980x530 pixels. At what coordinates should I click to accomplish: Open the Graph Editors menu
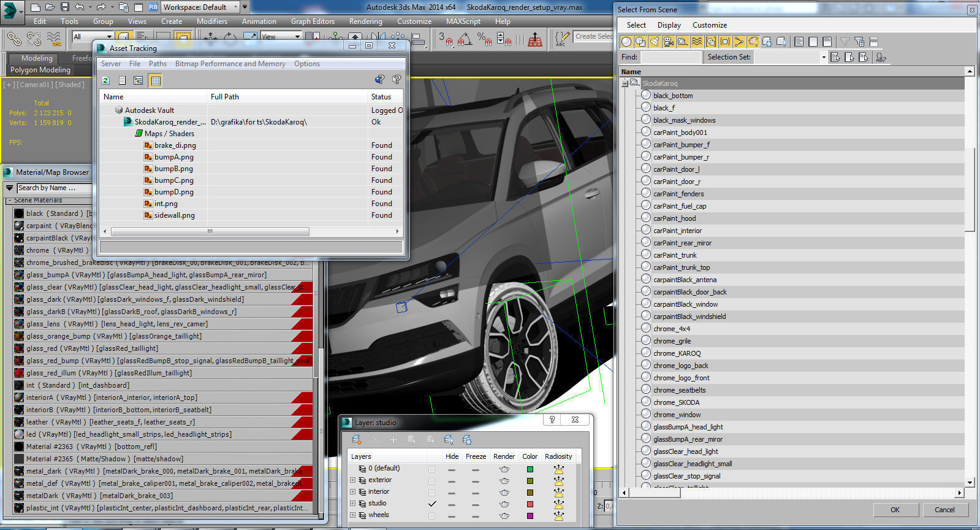point(313,21)
